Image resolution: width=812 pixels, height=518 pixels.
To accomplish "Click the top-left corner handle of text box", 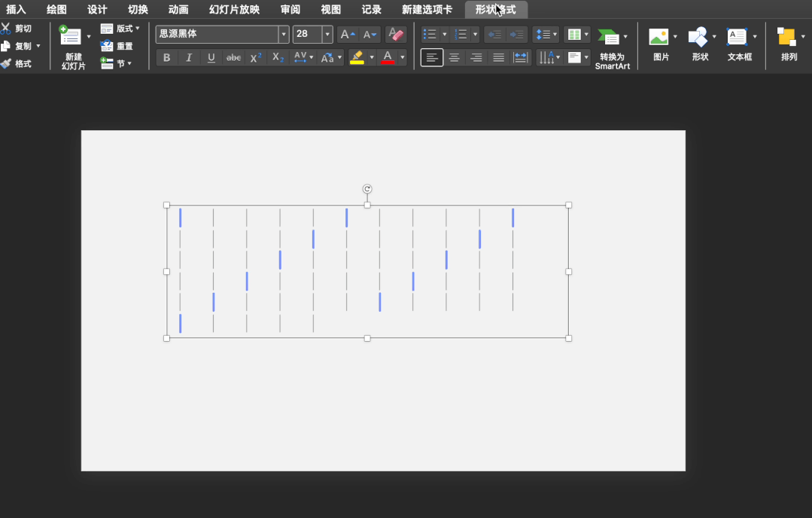I will tap(167, 205).
